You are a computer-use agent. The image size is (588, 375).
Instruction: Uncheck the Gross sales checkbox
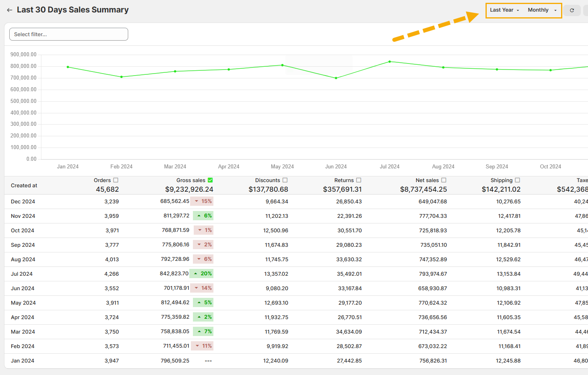pyautogui.click(x=210, y=180)
